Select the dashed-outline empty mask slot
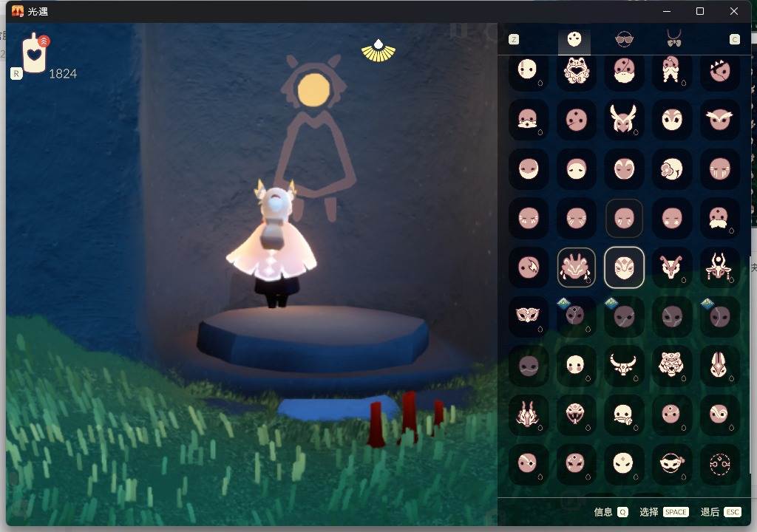The width and height of the screenshot is (757, 532). [x=719, y=463]
